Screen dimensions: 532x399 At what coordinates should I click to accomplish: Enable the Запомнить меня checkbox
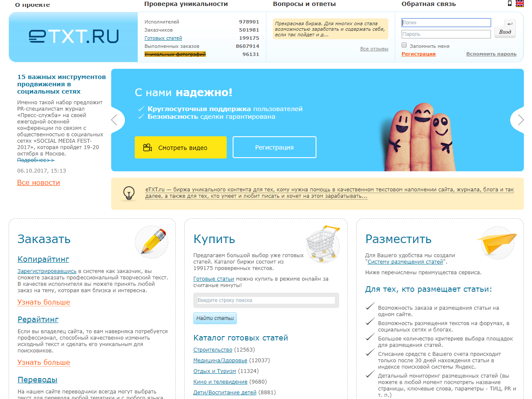pyautogui.click(x=404, y=45)
